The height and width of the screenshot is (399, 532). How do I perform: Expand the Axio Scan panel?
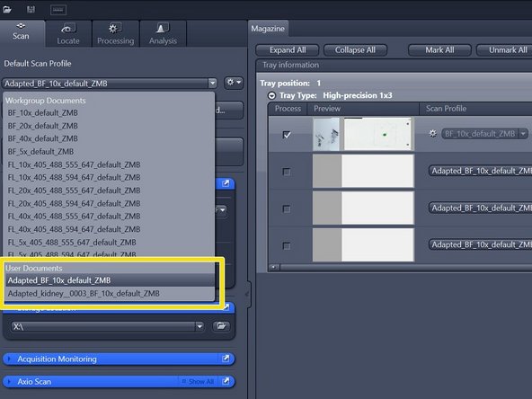pyautogui.click(x=9, y=382)
